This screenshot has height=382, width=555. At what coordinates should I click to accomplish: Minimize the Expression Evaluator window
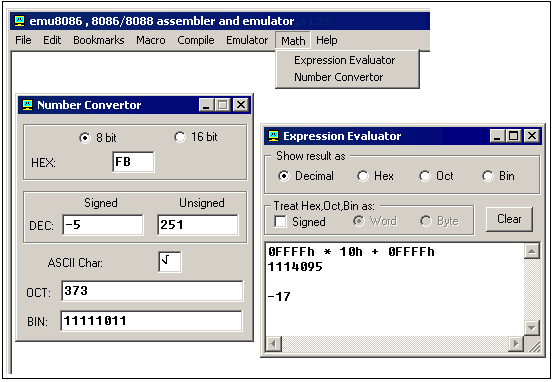tap(497, 136)
